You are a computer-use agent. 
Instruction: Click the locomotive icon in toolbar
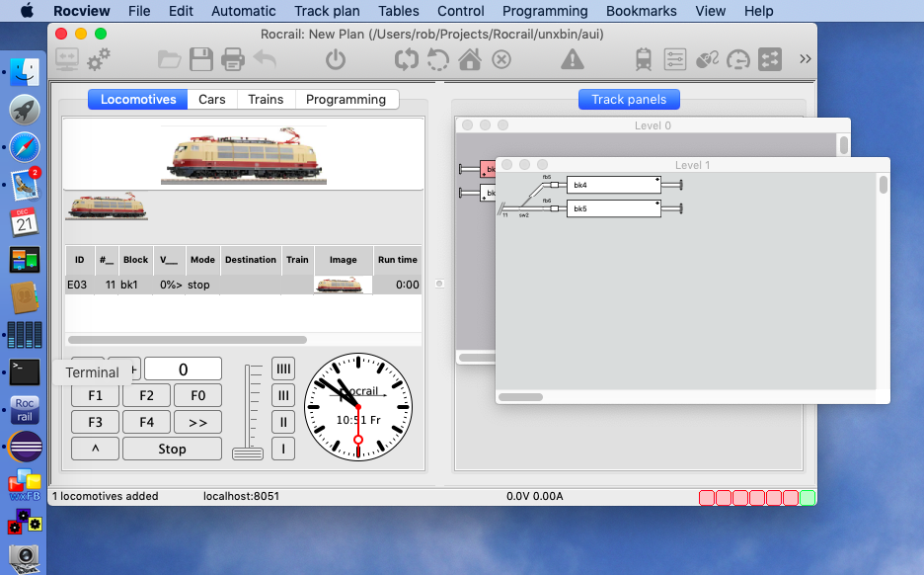click(644, 60)
